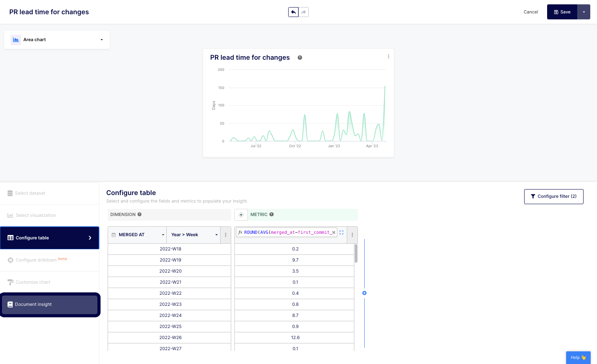
Task: Click the DIMENSION info icon
Action: 139,214
